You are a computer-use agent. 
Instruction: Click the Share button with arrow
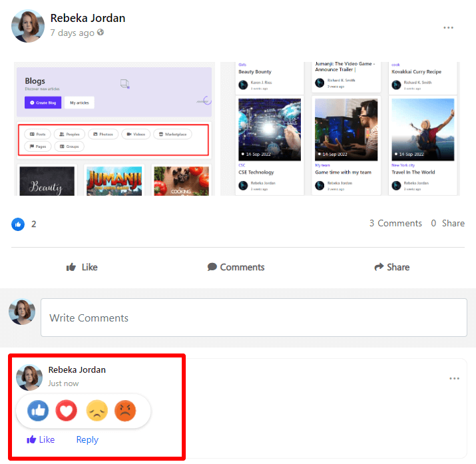tap(391, 267)
